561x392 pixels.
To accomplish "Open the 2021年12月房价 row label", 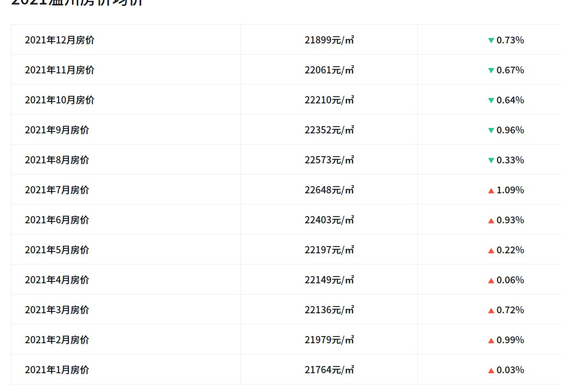I will pyautogui.click(x=59, y=40).
